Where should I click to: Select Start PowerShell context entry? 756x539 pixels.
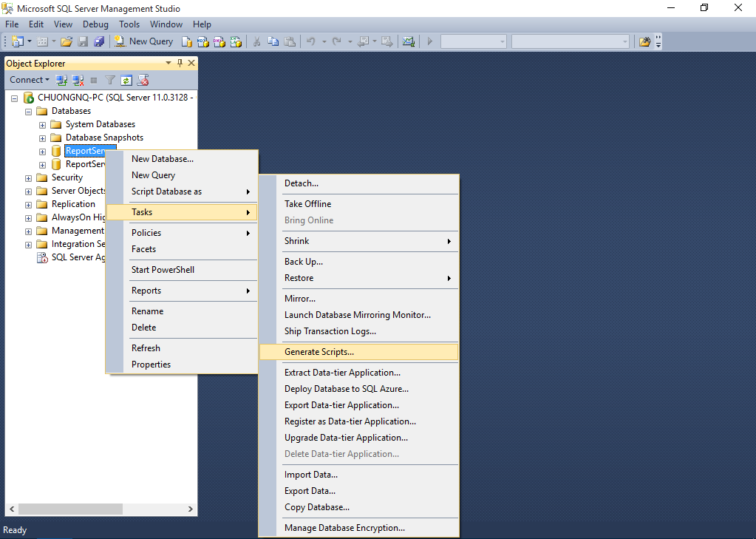[182, 270]
